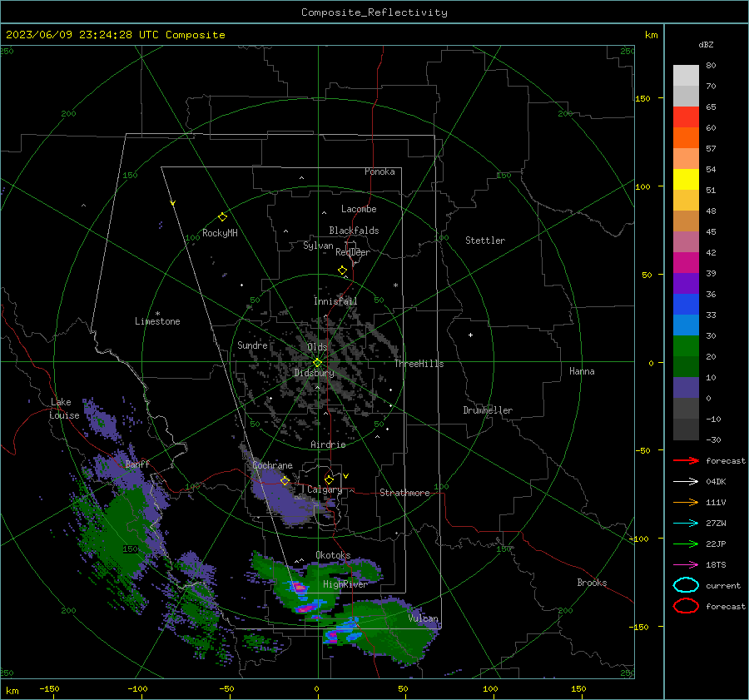The image size is (749, 700).
Task: Click the yellow diamond marker near RockyMH
Action: click(x=222, y=217)
